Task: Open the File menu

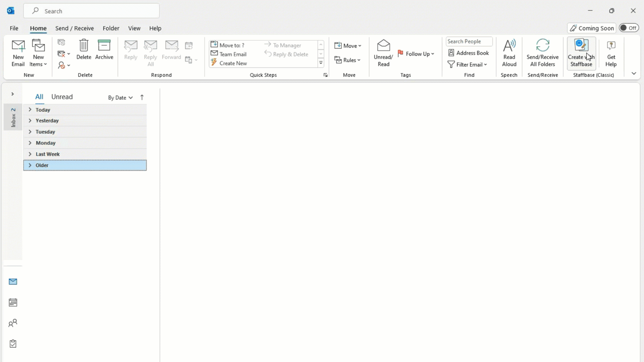Action: point(14,28)
